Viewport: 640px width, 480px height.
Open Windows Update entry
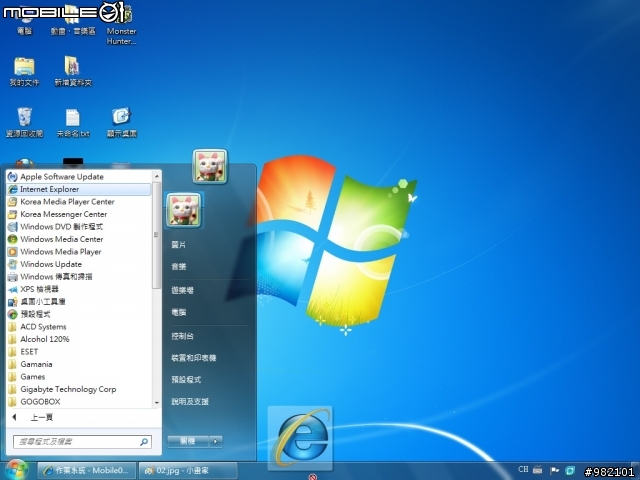[78, 264]
